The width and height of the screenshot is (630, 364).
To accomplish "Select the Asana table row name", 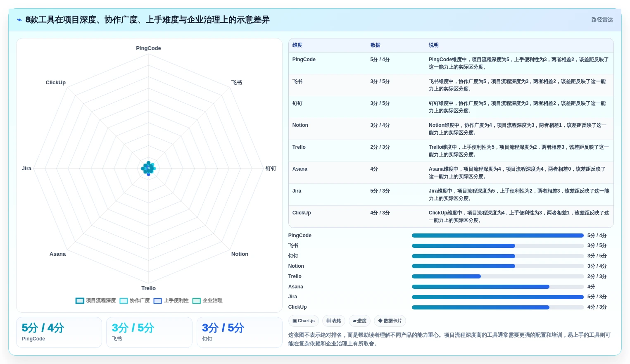I will pyautogui.click(x=300, y=169).
